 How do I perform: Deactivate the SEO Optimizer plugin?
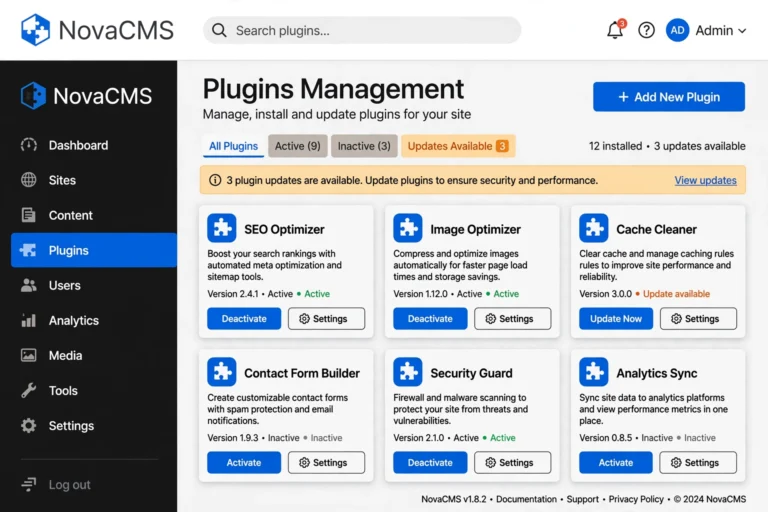(244, 318)
